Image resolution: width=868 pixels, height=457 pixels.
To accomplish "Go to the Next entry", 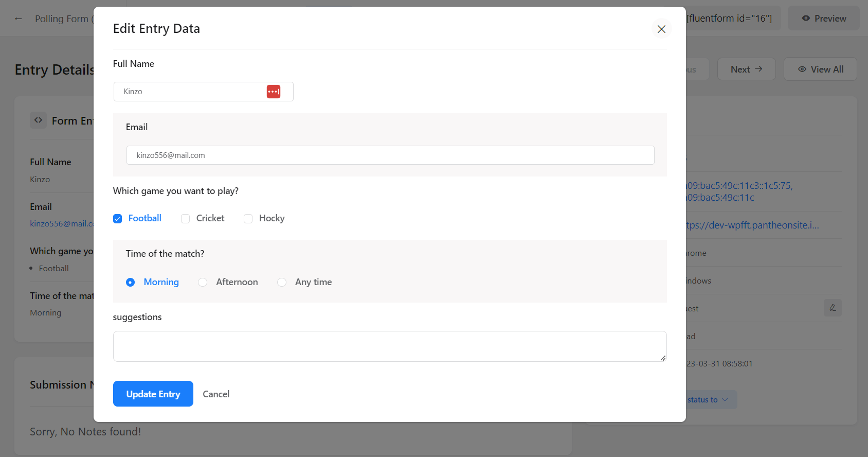I will tap(746, 69).
